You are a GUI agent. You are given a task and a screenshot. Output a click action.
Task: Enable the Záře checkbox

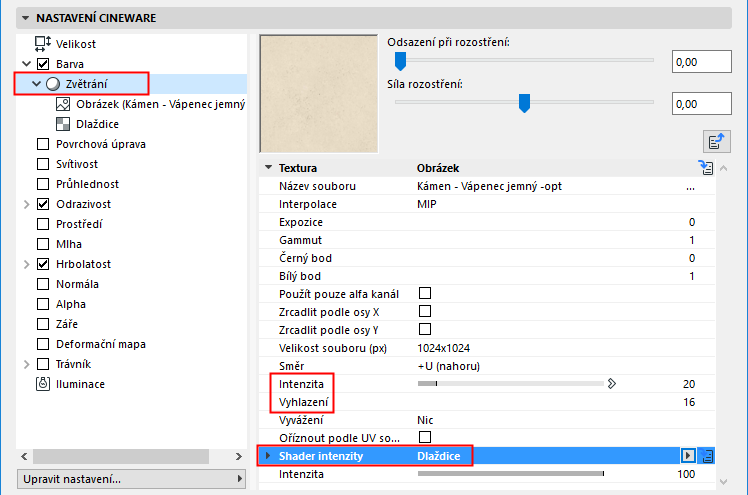(x=43, y=324)
